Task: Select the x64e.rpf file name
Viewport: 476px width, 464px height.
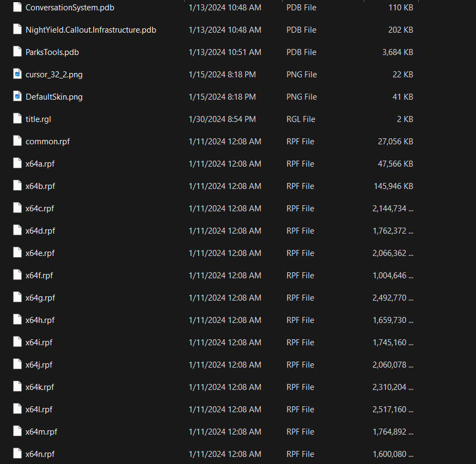Action: pos(40,253)
